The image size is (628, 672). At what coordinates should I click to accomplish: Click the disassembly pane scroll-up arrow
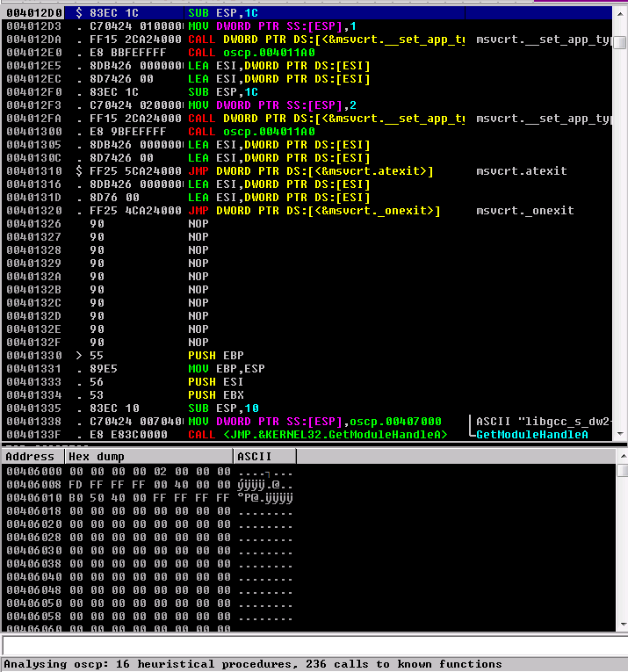tap(620, 14)
